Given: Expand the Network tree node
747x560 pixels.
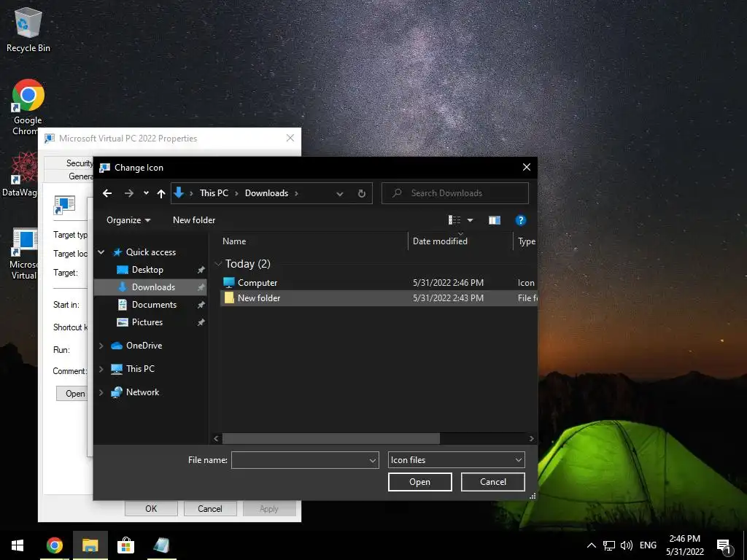Looking at the screenshot, I should click(101, 392).
